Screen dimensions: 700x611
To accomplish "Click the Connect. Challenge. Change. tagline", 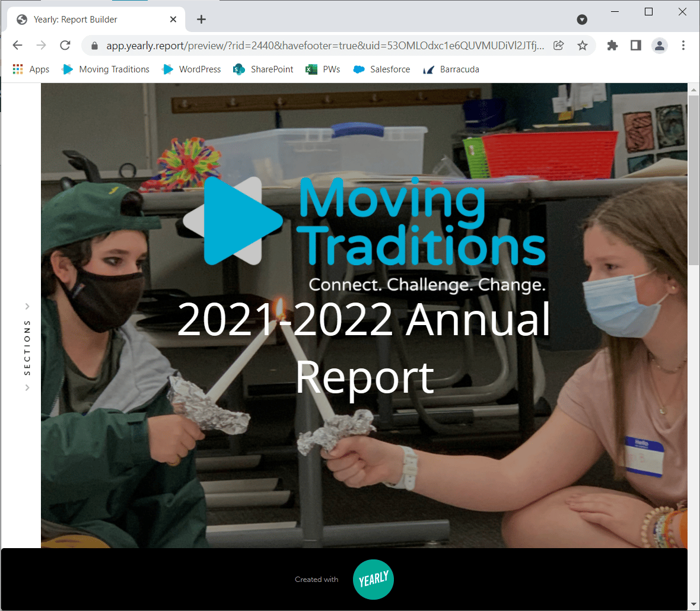I will click(427, 285).
